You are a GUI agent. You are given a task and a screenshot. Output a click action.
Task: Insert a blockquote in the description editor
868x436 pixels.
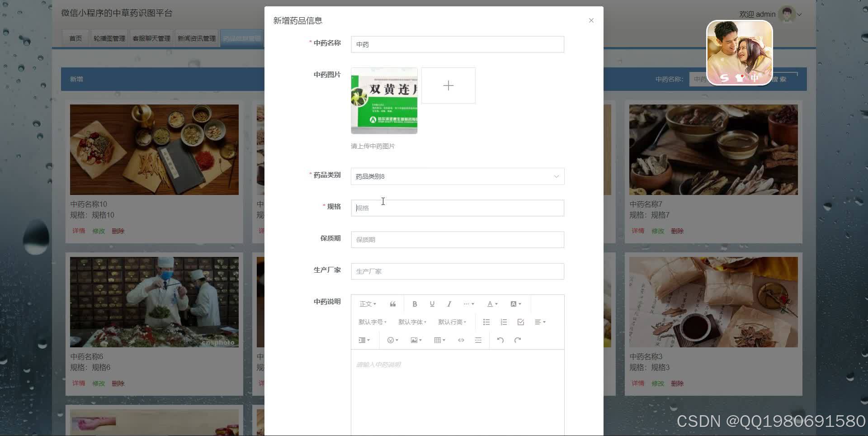point(392,303)
